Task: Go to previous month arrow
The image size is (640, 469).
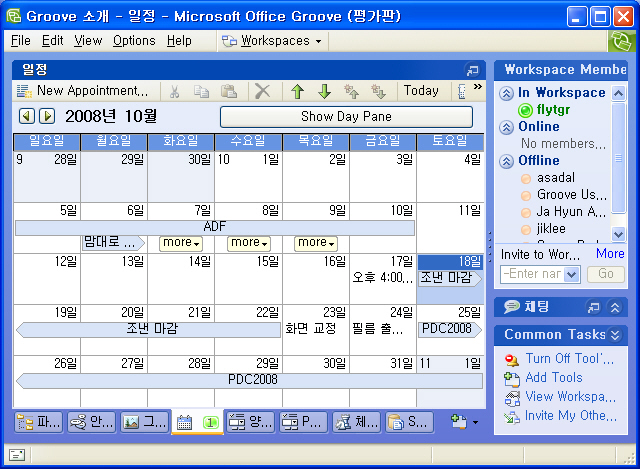Action: coord(27,116)
